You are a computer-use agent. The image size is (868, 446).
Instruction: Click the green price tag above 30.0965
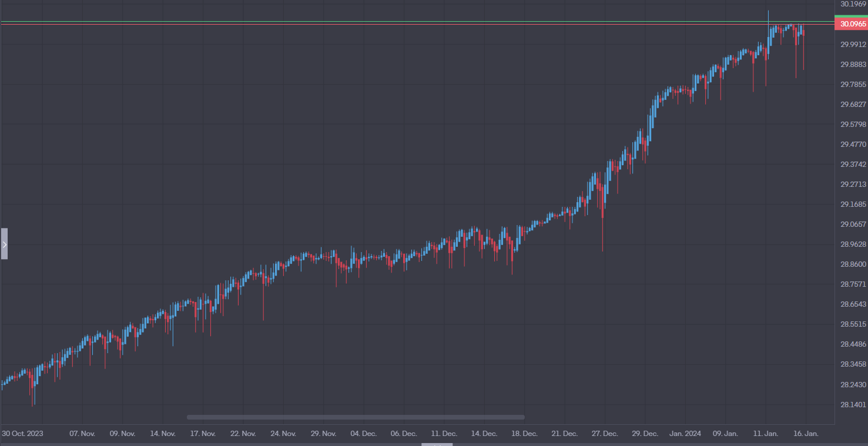click(851, 18)
